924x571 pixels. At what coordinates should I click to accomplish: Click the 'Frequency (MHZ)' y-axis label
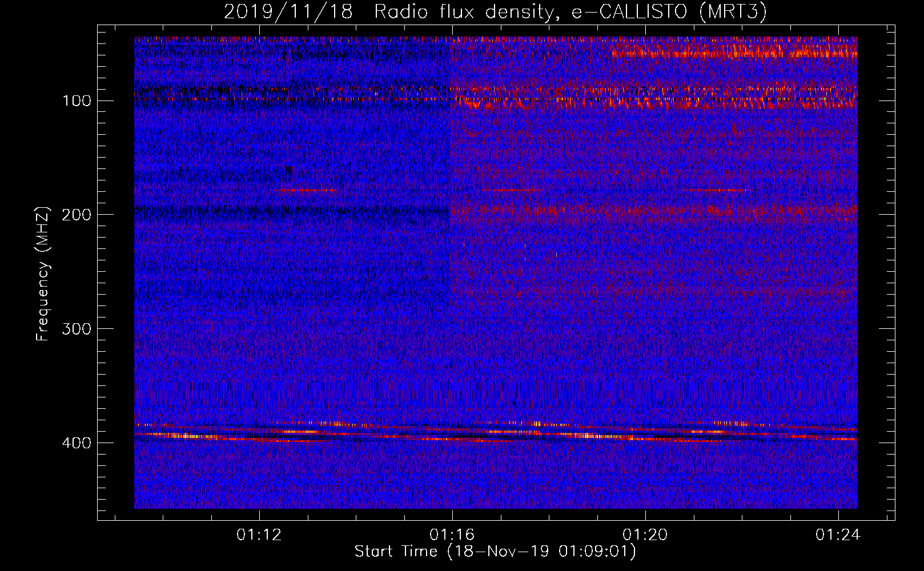(43, 274)
